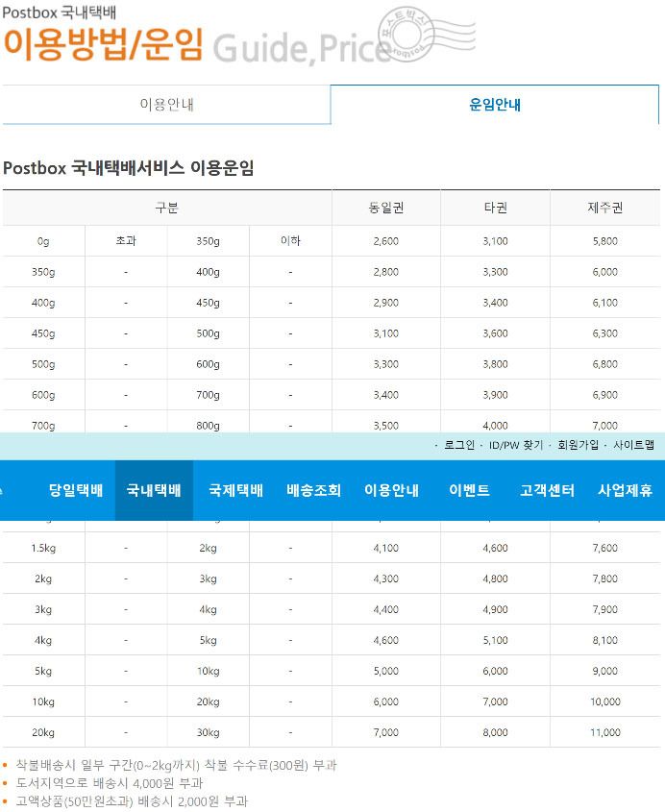The height and width of the screenshot is (812, 665).
Task: Click the 6,800 price cell
Action: (604, 364)
